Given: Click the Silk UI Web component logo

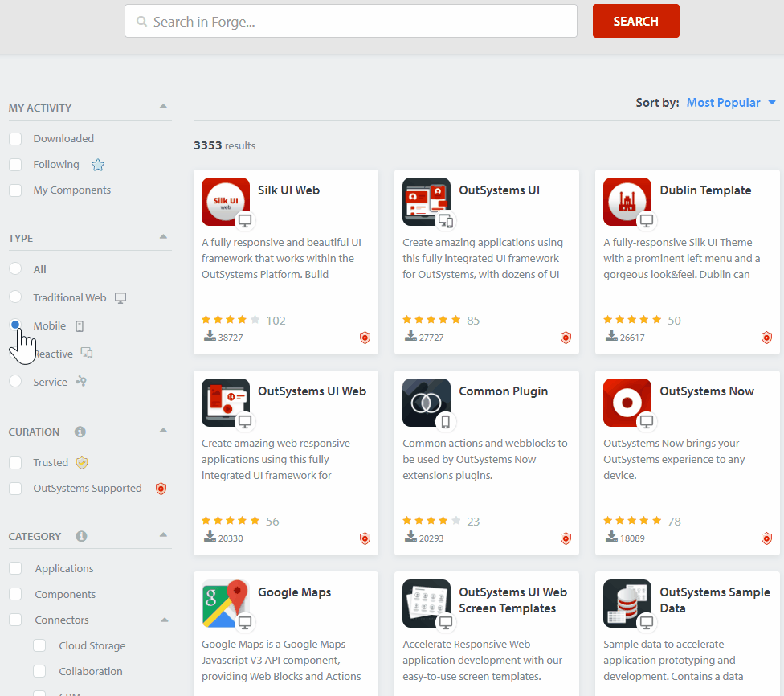Looking at the screenshot, I should 226,202.
